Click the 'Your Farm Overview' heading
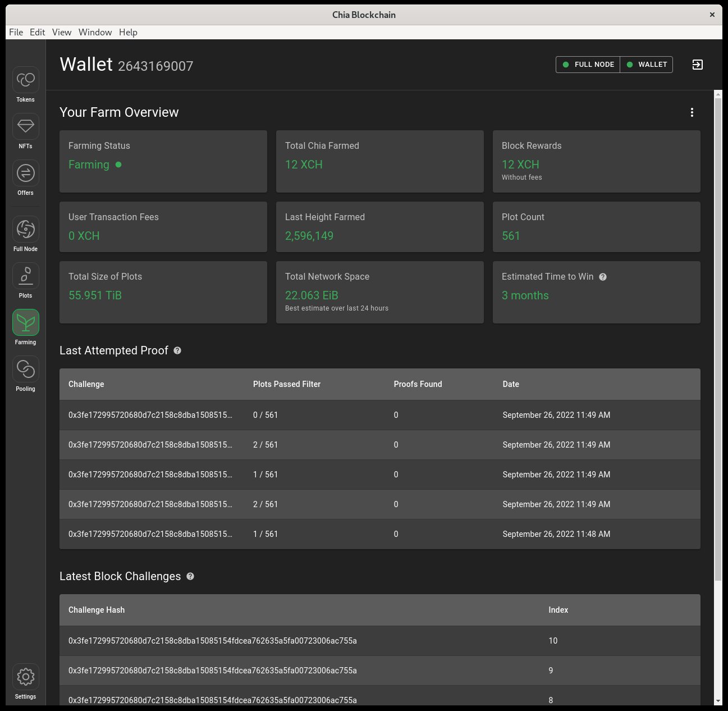The width and height of the screenshot is (728, 711). click(x=119, y=112)
